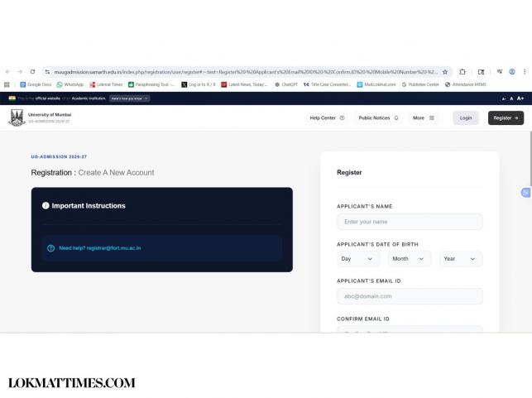Open the browser extensions puzzle icon
532x398 pixels.
[x=463, y=72]
